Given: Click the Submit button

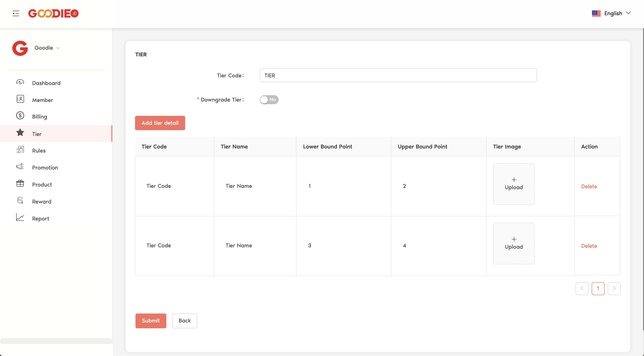Looking at the screenshot, I should click(x=151, y=321).
